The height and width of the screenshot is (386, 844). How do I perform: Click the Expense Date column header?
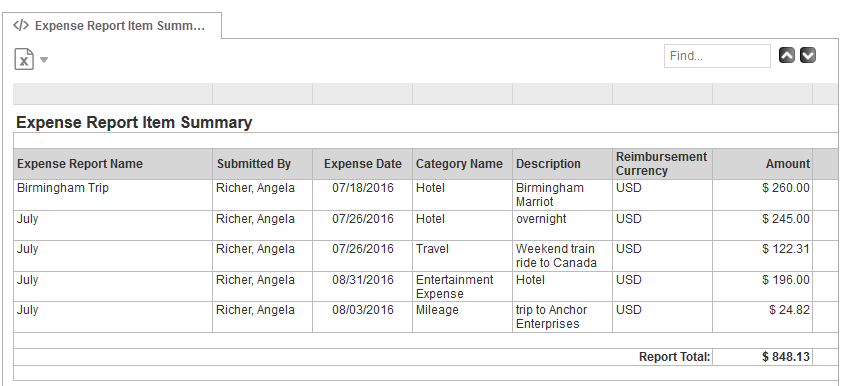coord(363,164)
